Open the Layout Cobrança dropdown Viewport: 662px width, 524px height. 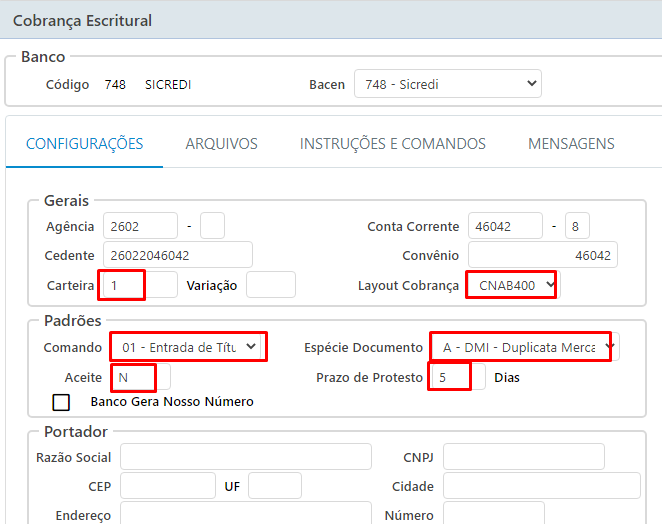tap(513, 285)
